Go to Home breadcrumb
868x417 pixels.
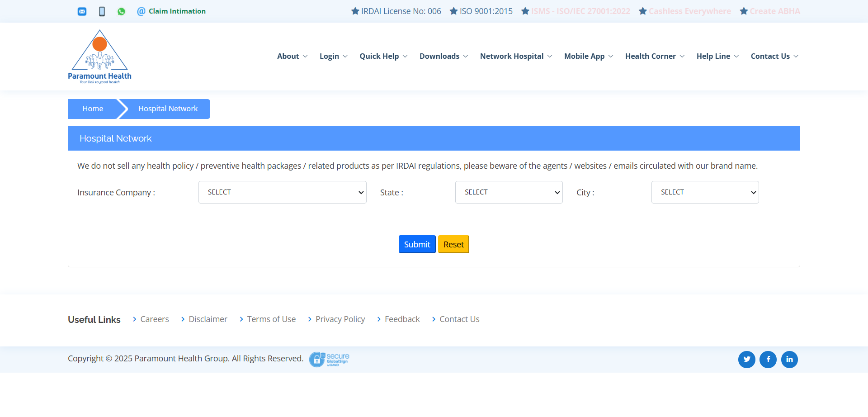93,109
